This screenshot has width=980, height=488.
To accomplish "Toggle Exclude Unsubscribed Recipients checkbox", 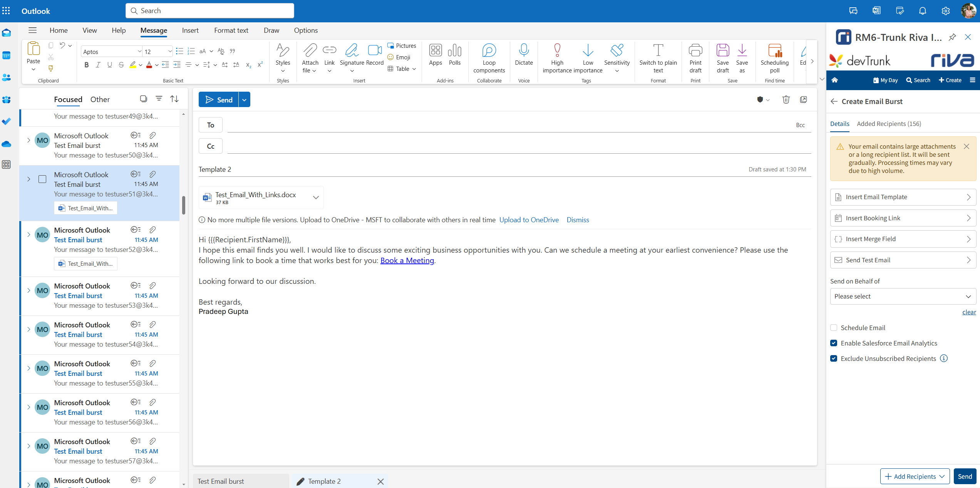I will (x=834, y=359).
